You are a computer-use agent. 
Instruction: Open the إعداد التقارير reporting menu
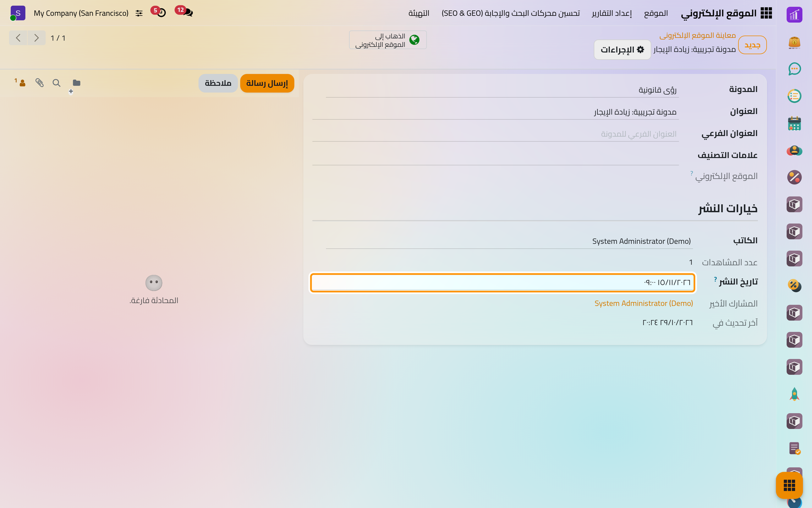(x=612, y=13)
